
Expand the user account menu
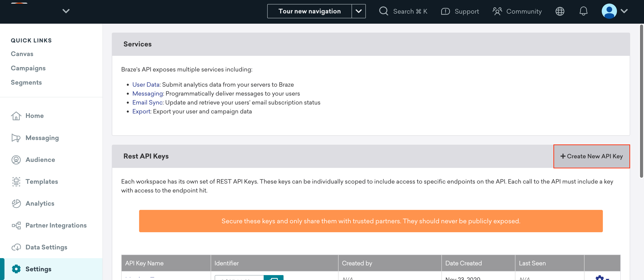[x=624, y=11]
